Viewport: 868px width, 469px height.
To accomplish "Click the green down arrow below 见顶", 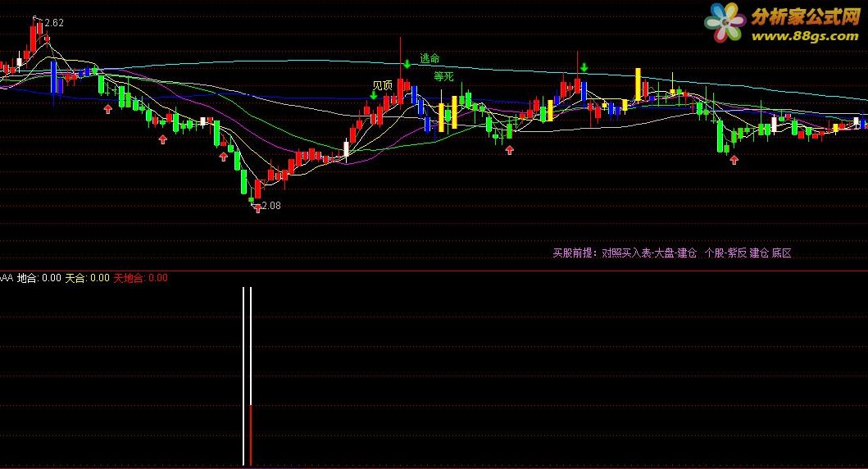I will [374, 95].
